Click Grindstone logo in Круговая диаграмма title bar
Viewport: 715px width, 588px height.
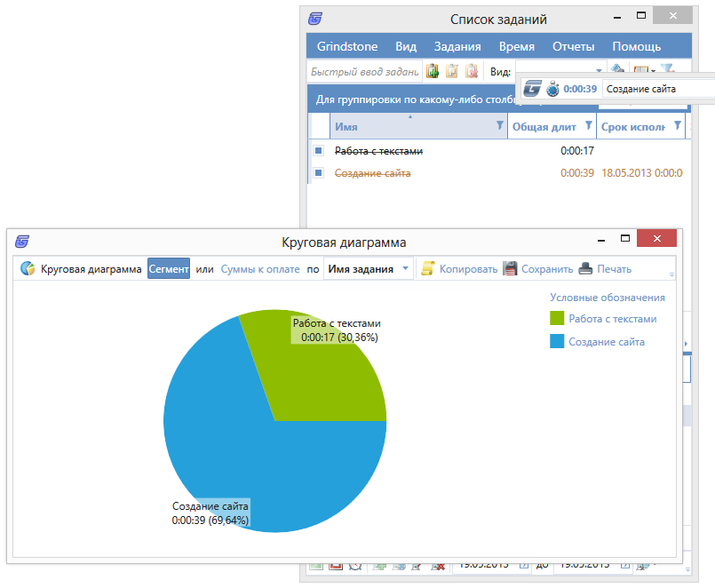(x=22, y=242)
